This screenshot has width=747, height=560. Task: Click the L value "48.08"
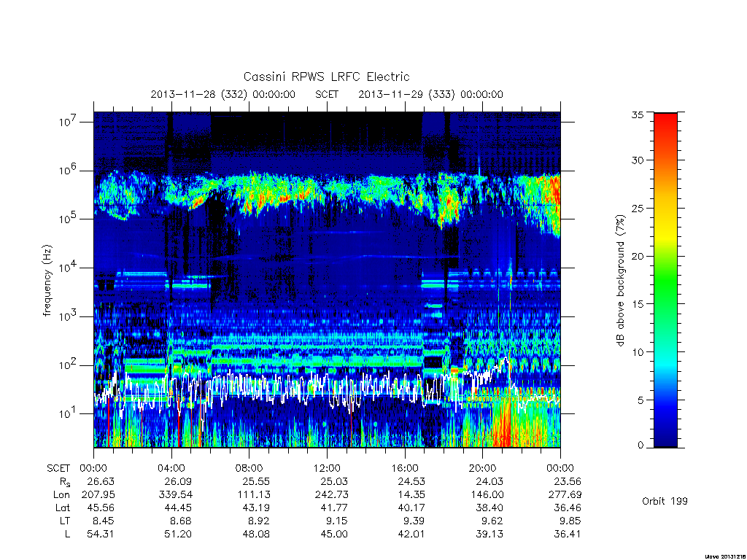tap(256, 534)
